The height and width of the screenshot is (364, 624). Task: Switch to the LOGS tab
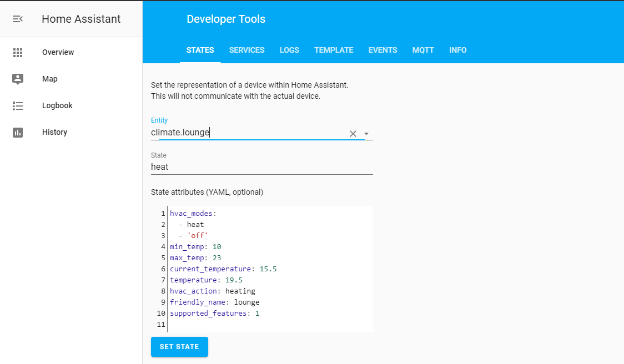[x=289, y=50]
